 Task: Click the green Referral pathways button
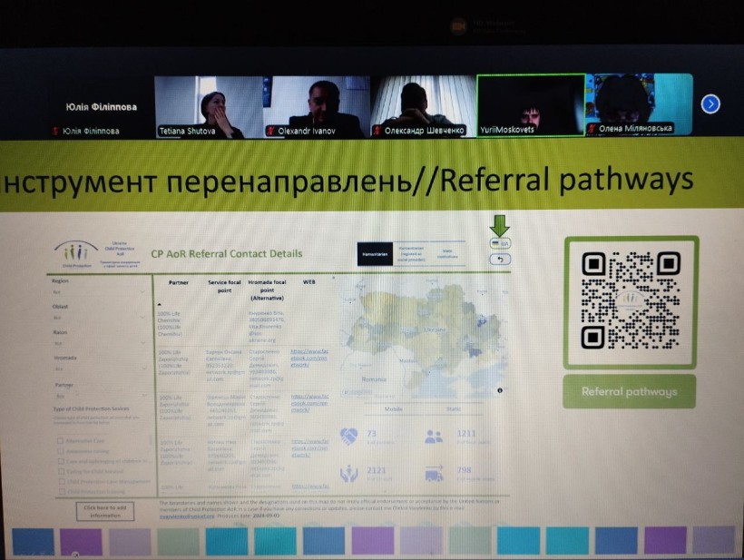tap(629, 391)
